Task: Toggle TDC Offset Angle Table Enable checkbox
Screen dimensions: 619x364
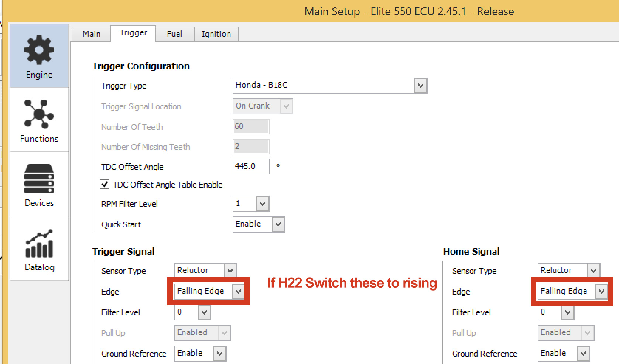Action: 105,184
